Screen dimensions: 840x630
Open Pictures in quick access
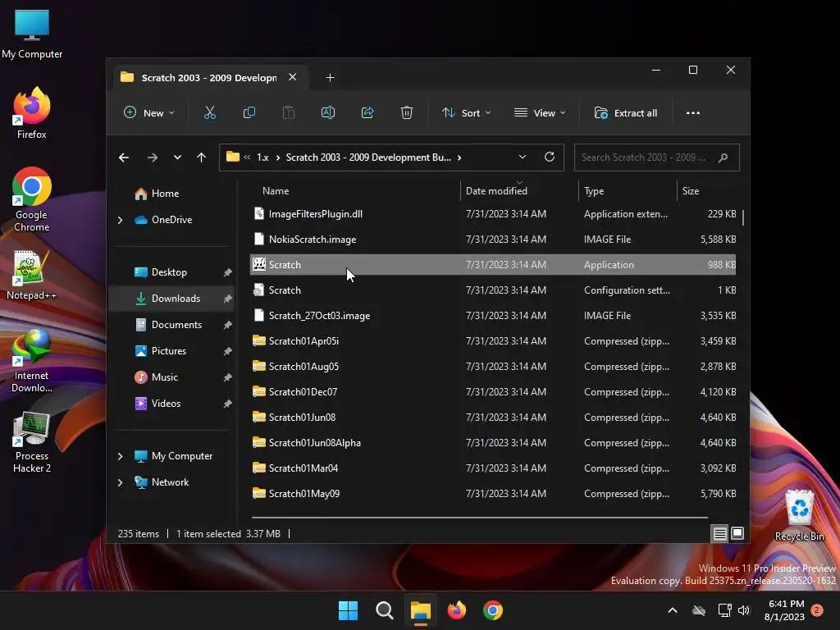(x=169, y=351)
